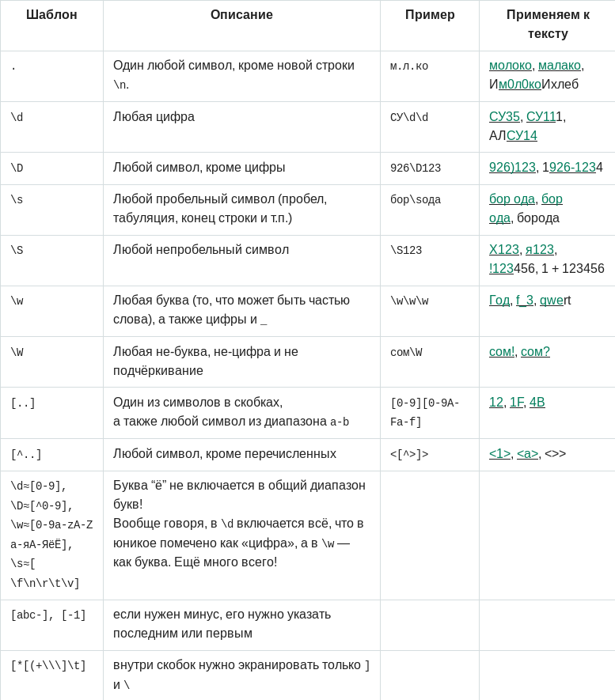Screen dimensions: 615x700
Task: Click the 'Х123' link
Action: (503, 250)
